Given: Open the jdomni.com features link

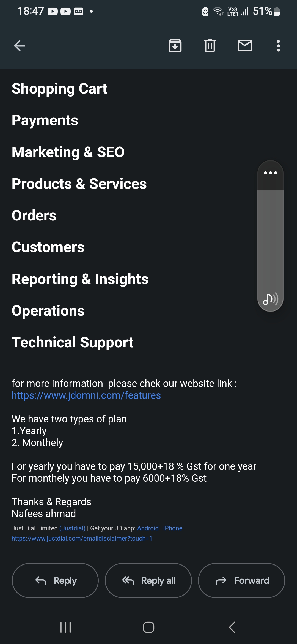Looking at the screenshot, I should pos(86,395).
